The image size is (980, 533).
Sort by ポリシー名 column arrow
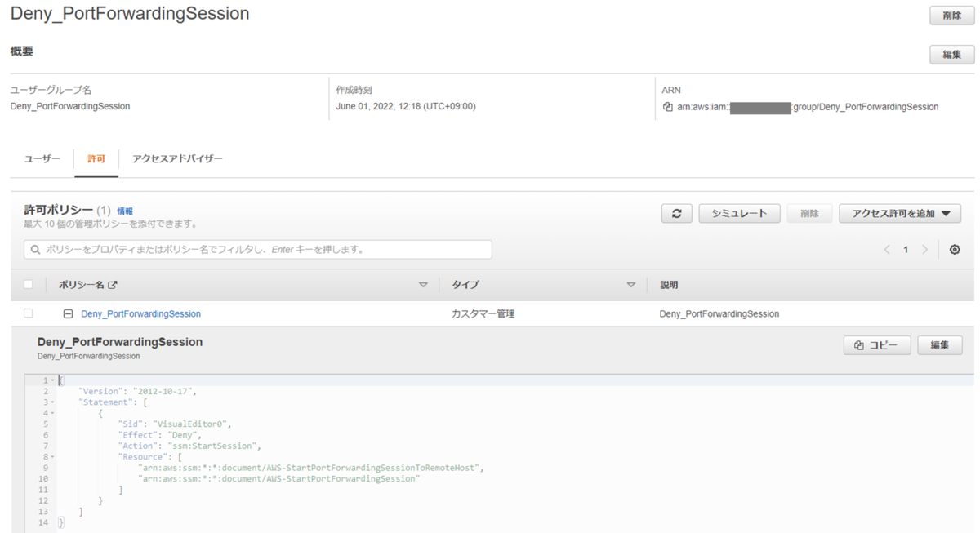coord(423,285)
